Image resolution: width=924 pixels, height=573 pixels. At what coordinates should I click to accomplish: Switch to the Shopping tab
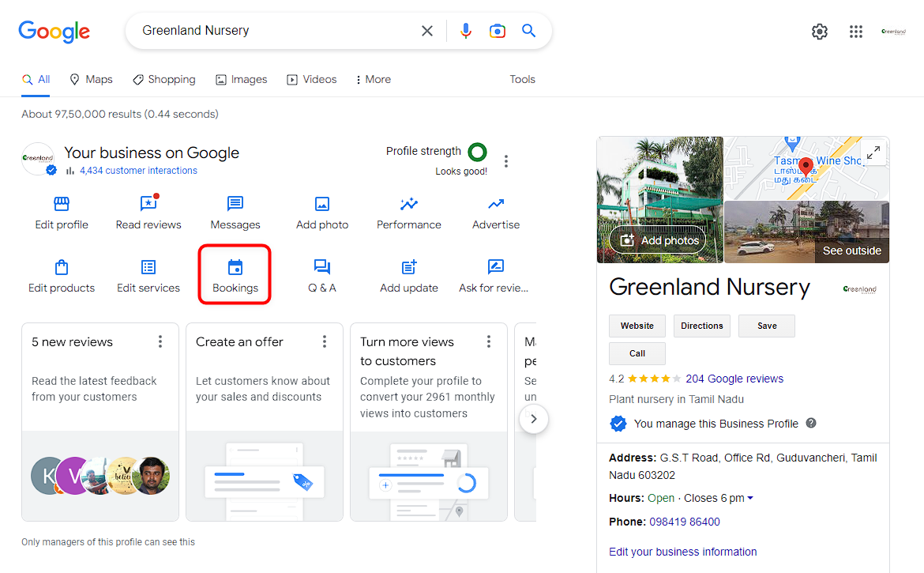pos(164,80)
